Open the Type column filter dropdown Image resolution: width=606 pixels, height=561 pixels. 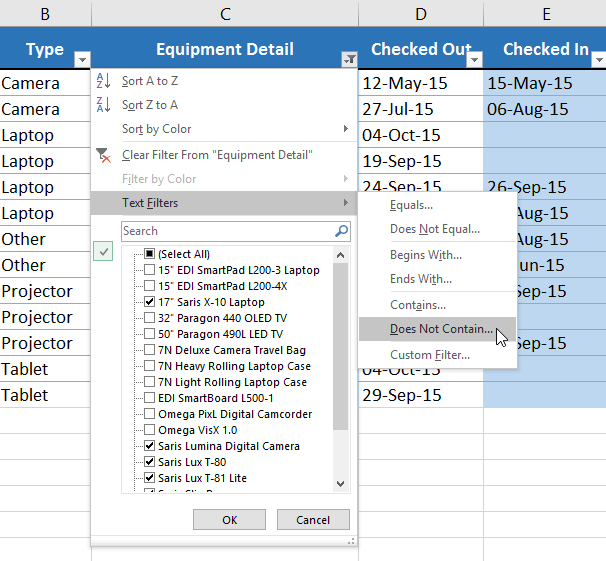pos(82,59)
